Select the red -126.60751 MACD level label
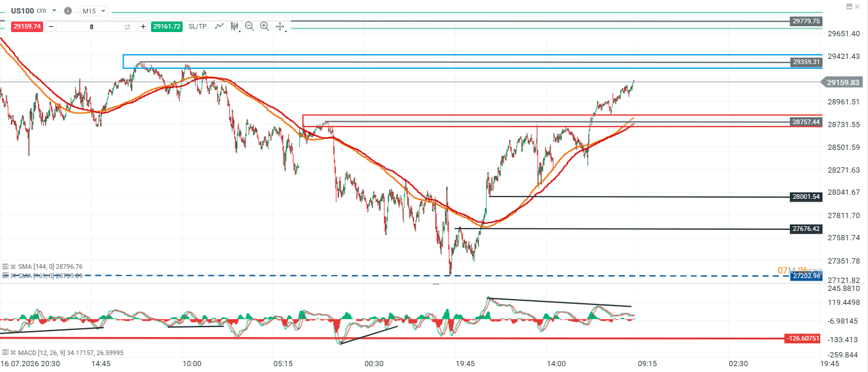Viewport: 868px width, 372px height. click(x=804, y=338)
